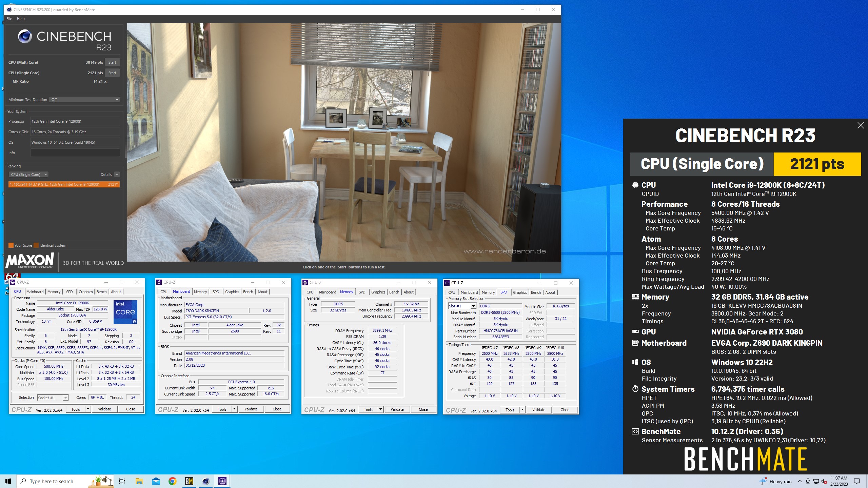
Task: Select the i9-12900K ranking entry
Action: click(x=64, y=184)
